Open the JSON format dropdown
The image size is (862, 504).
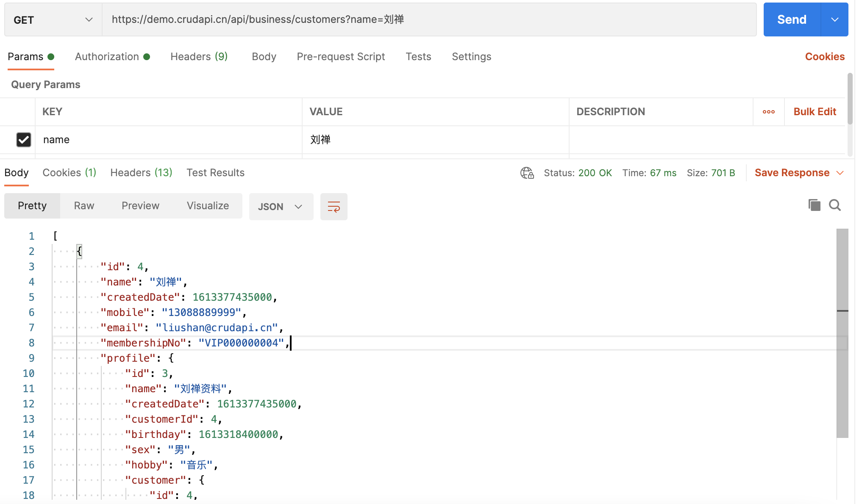tap(281, 207)
